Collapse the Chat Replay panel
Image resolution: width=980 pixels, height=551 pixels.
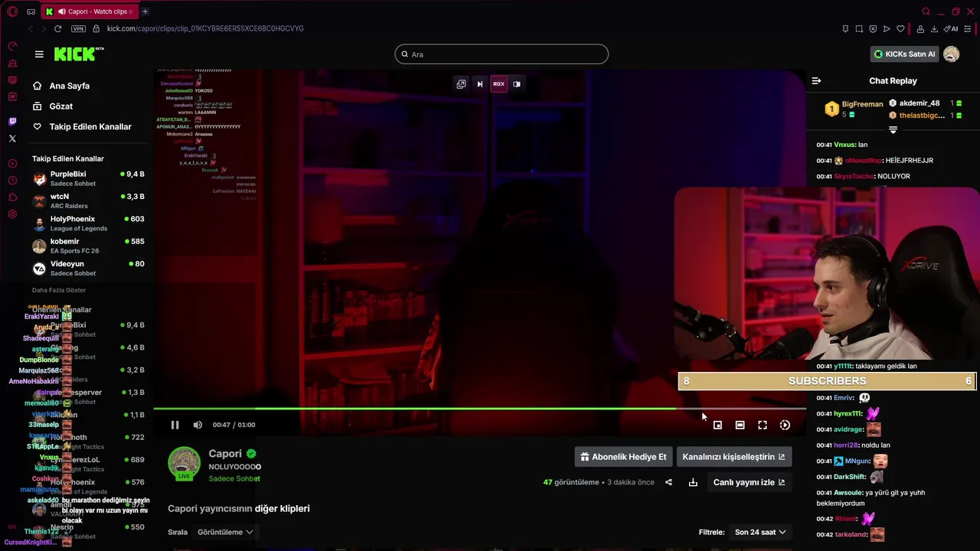pyautogui.click(x=816, y=80)
